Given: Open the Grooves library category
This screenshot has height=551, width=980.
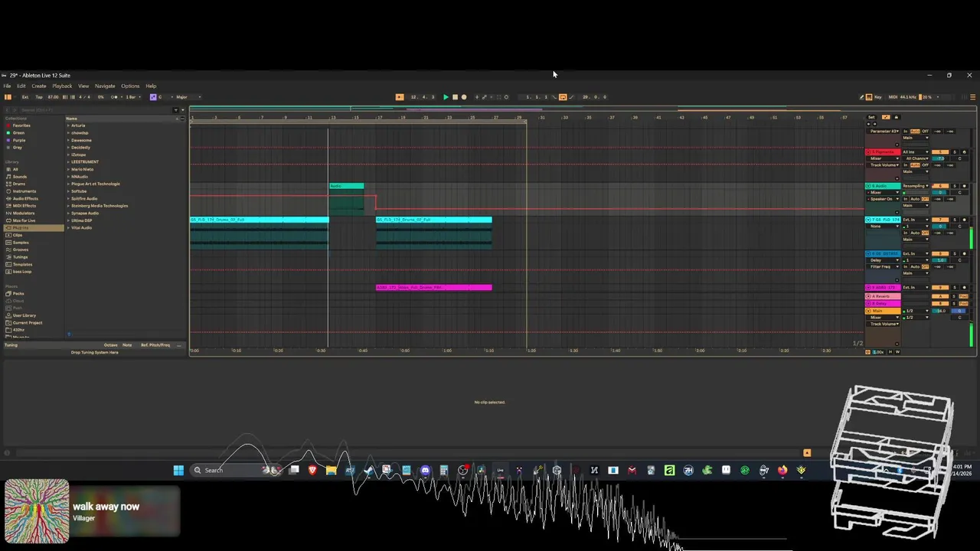Looking at the screenshot, I should [21, 249].
